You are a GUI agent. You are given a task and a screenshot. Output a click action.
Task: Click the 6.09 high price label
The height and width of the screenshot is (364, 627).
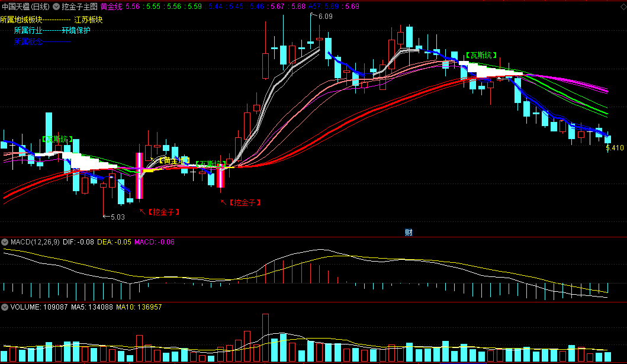[325, 17]
